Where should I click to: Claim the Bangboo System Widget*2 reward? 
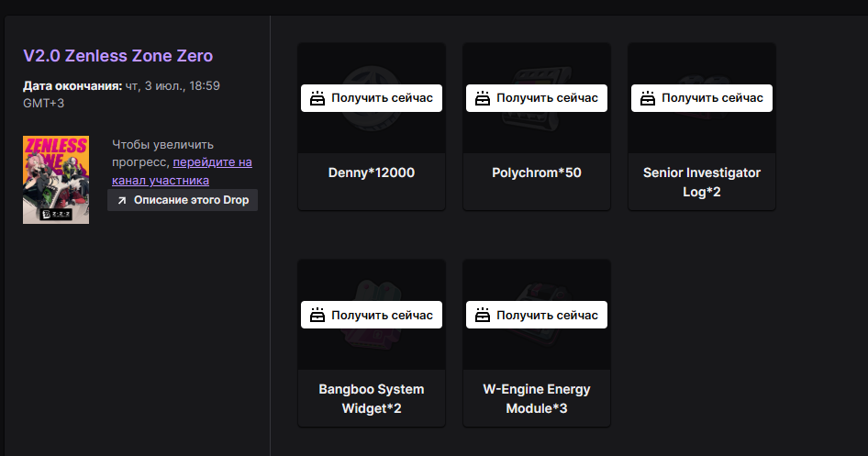pos(372,315)
